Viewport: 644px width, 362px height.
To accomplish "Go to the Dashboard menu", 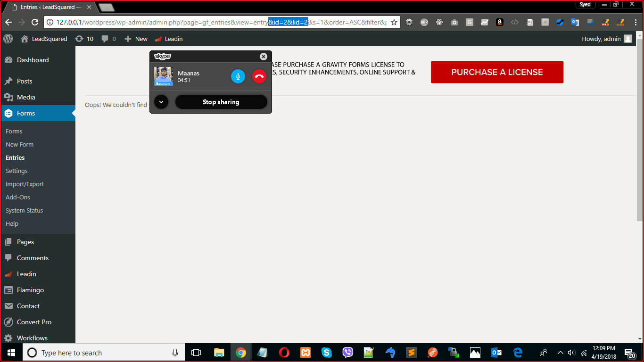I will coord(38,60).
